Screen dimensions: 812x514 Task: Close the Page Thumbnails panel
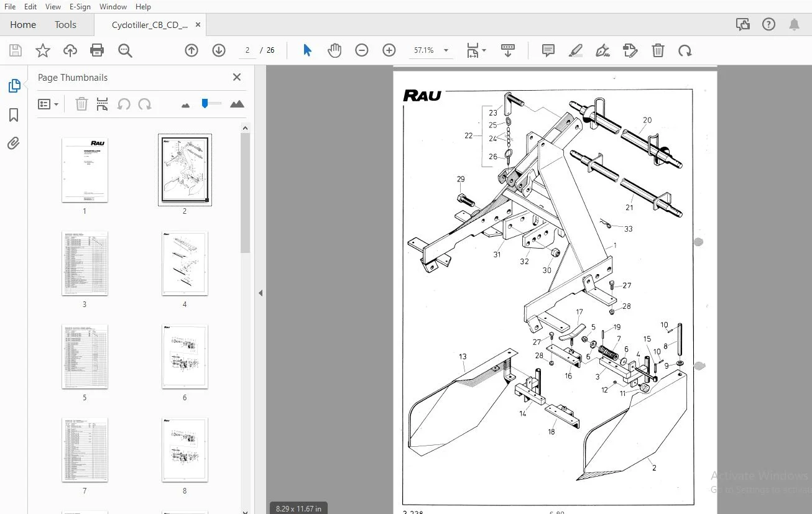pyautogui.click(x=237, y=77)
